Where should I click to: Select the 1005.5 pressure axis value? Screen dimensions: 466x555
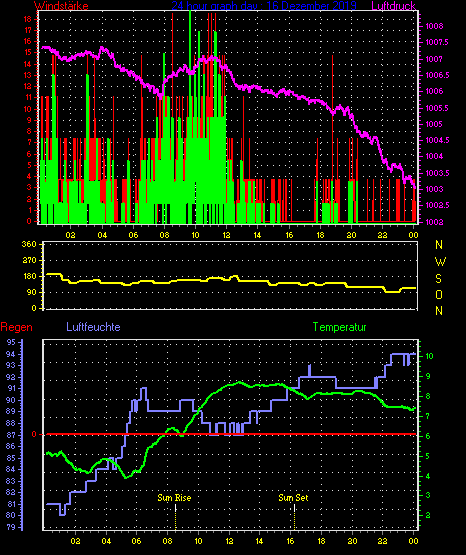coord(437,108)
